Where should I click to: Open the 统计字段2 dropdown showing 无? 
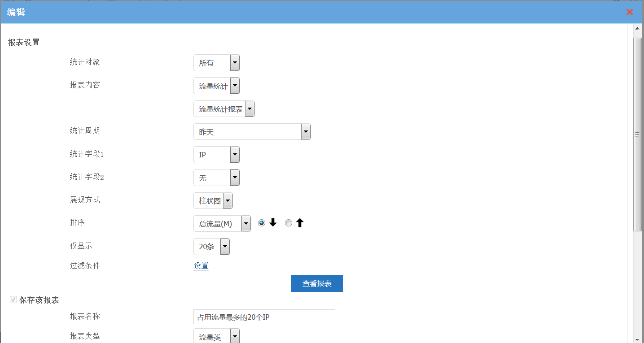(216, 178)
